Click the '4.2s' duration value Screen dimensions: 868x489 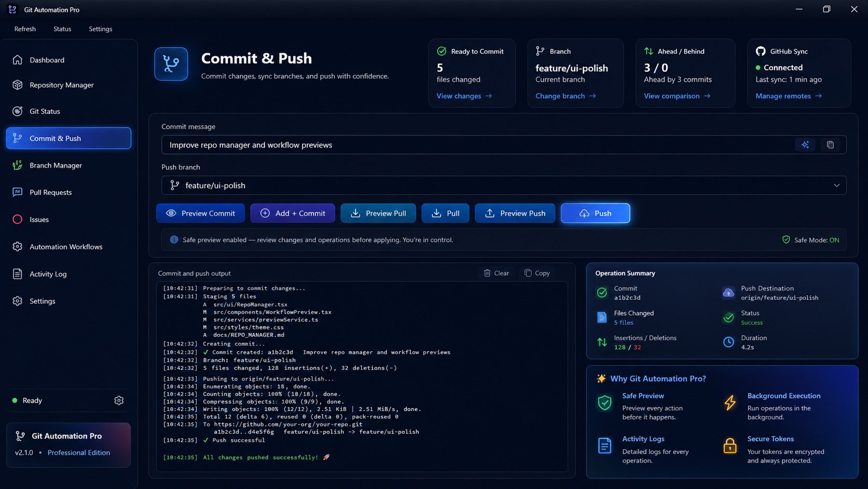point(747,347)
